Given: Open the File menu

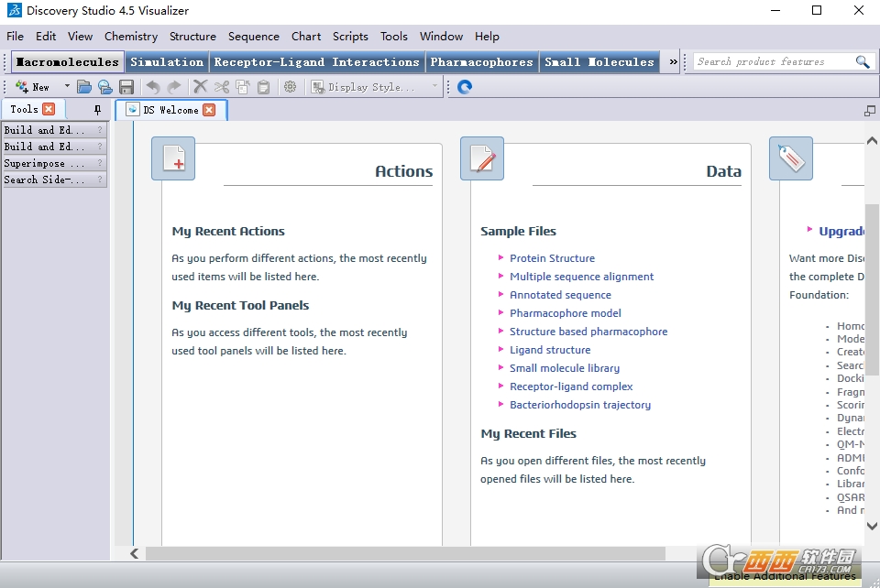Looking at the screenshot, I should 16,37.
